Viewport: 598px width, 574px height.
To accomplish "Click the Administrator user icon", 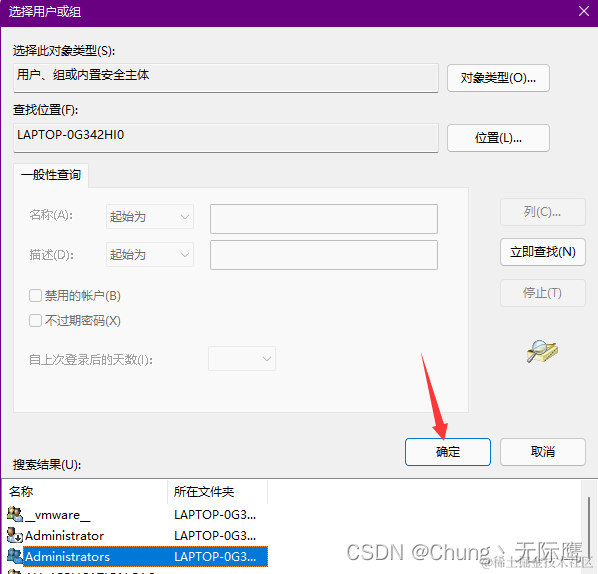I will [x=15, y=535].
